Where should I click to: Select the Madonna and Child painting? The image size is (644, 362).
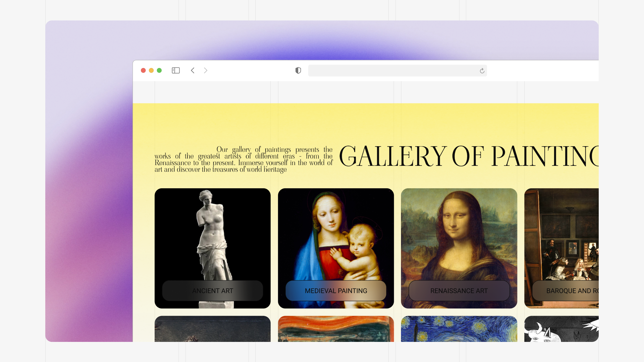(336, 235)
